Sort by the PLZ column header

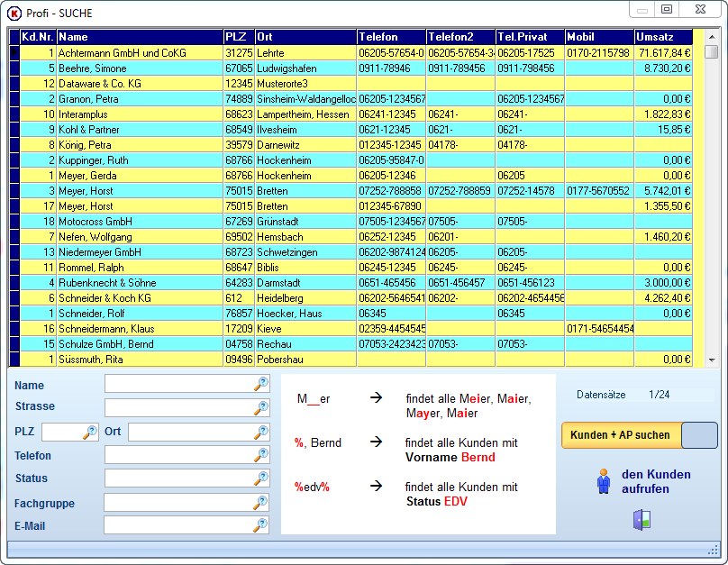239,37
